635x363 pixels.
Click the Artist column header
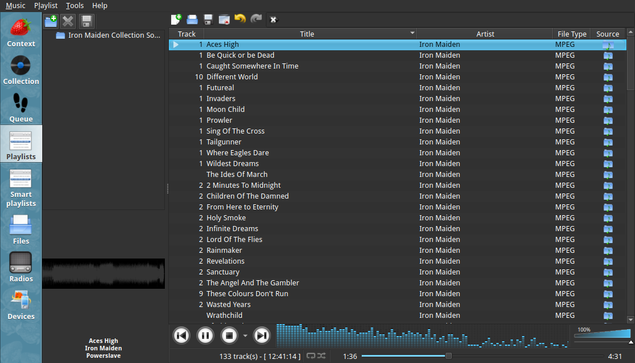(x=485, y=34)
